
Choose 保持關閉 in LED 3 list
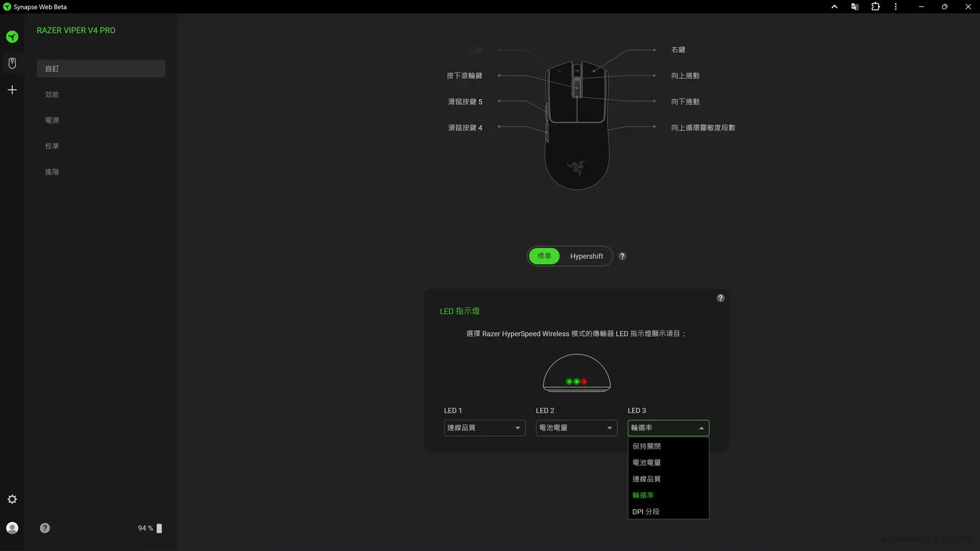coord(668,446)
